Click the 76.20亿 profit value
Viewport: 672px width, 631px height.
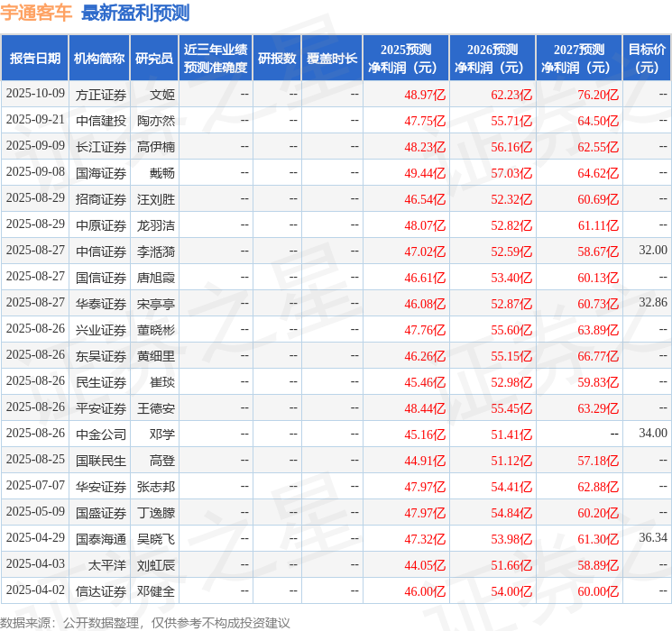point(598,95)
